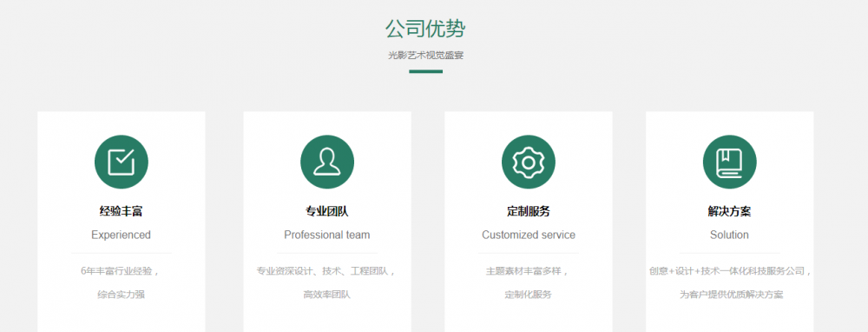Click the text 主题素材丰富多样，
Screen dimensions: 868x332
[528, 271]
